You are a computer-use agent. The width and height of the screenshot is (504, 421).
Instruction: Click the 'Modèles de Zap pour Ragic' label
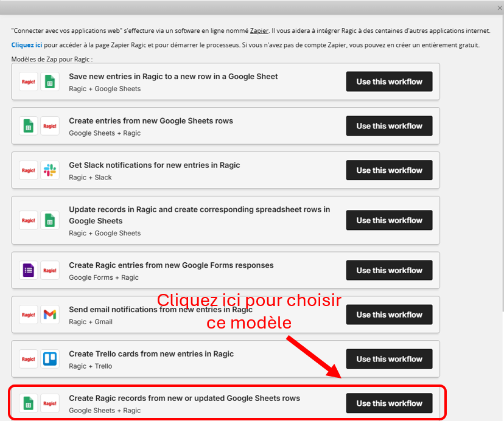[x=52, y=59]
